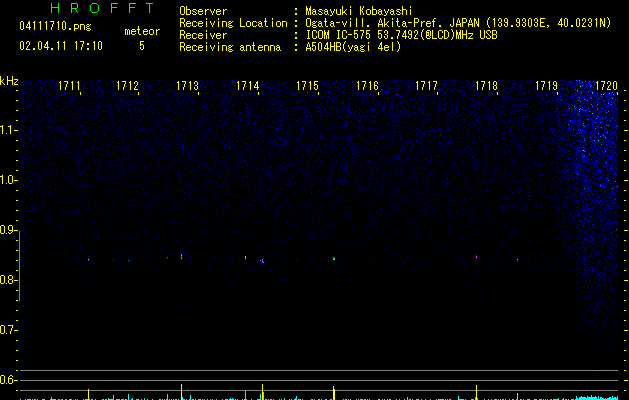The image size is (629, 400).
Task: Click the 1717 time marker
Action: coord(426,86)
